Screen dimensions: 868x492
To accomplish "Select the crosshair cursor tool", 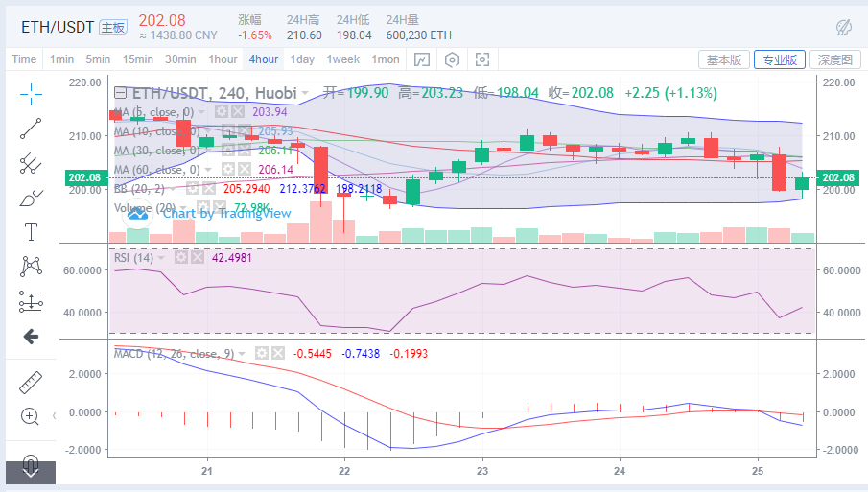I will [31, 94].
